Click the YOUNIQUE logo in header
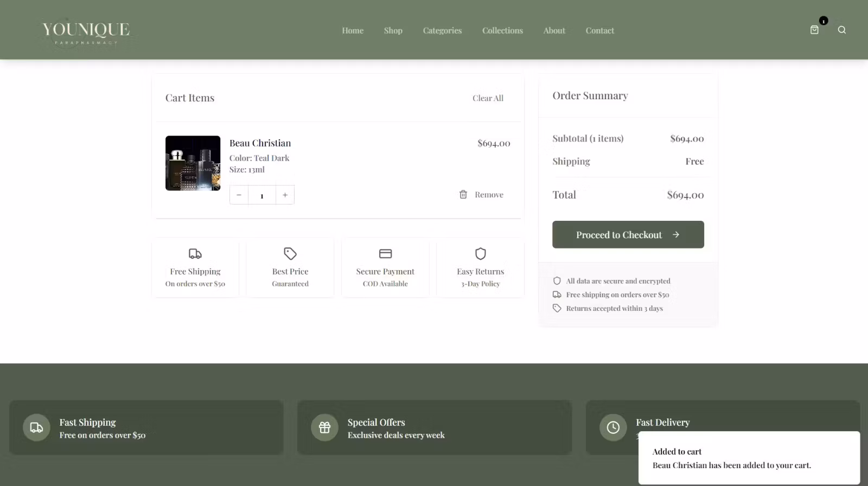The height and width of the screenshot is (486, 868). point(86,31)
